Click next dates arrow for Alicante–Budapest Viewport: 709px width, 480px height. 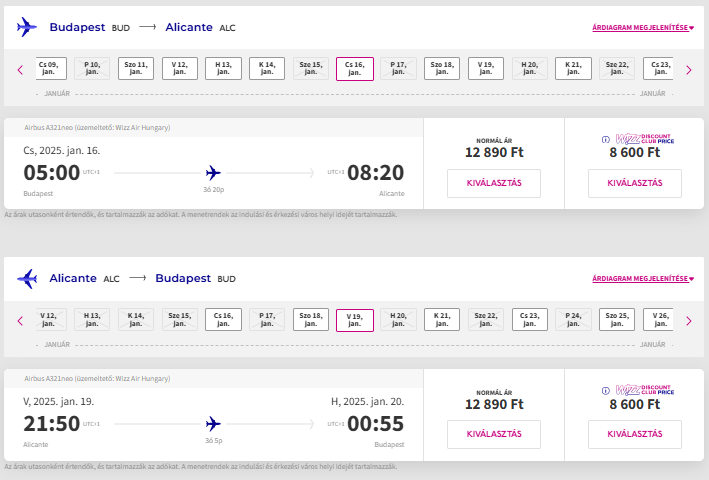tap(688, 321)
